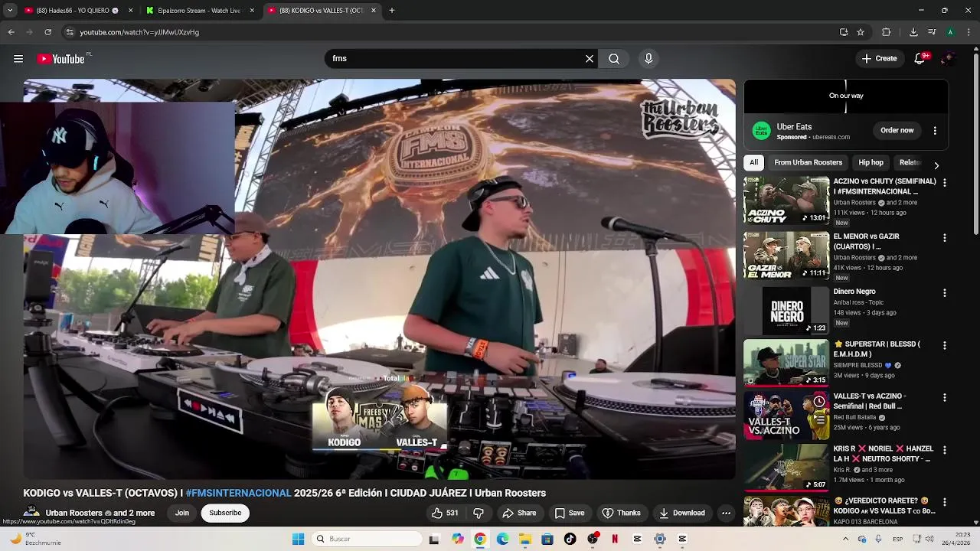Open browser extensions puzzle icon
Screen dimensions: 980x551
[x=887, y=32]
